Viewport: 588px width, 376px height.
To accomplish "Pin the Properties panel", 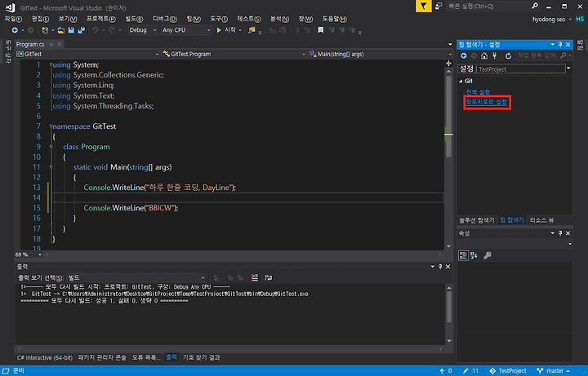I will tap(560, 233).
